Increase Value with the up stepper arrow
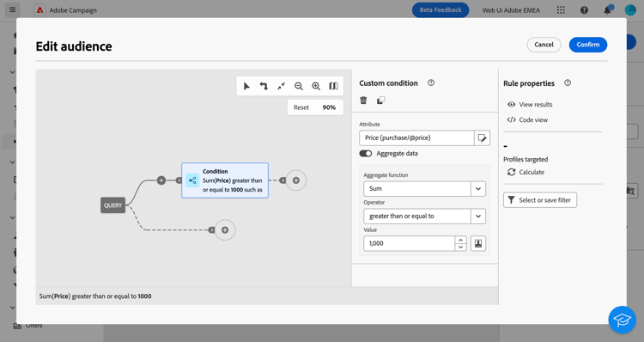 [x=461, y=240]
